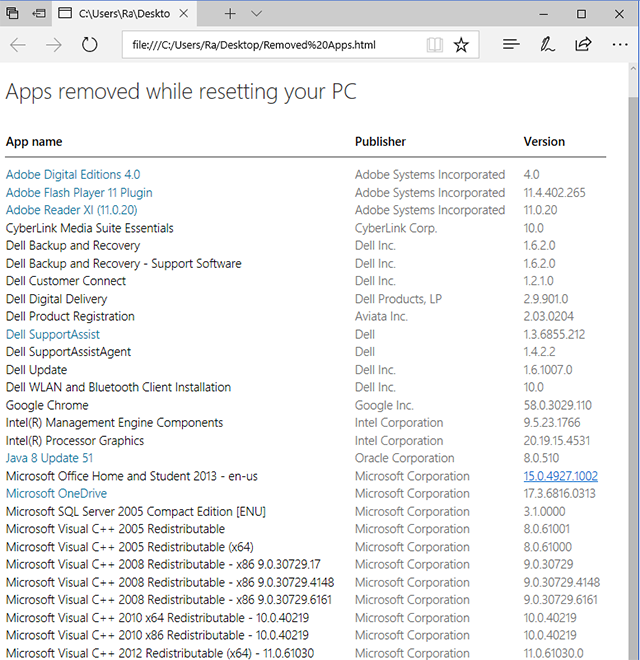
Task: Share this page icon
Action: (x=583, y=44)
